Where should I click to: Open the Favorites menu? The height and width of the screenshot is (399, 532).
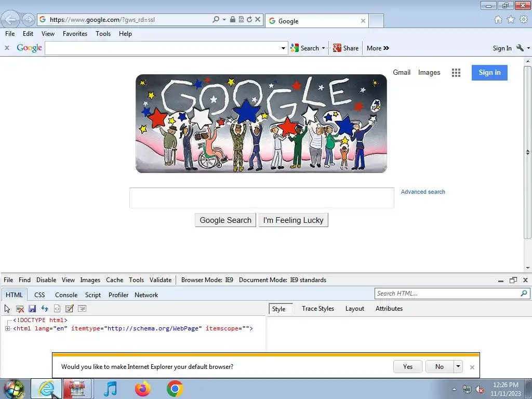tap(75, 34)
